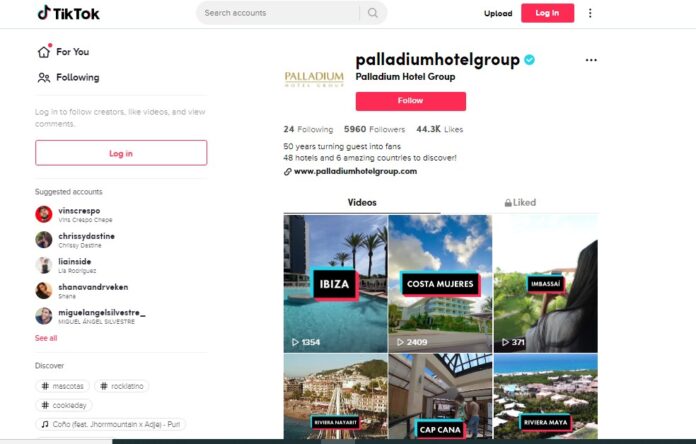Select the #mascotas hashtag chip

pyautogui.click(x=62, y=386)
